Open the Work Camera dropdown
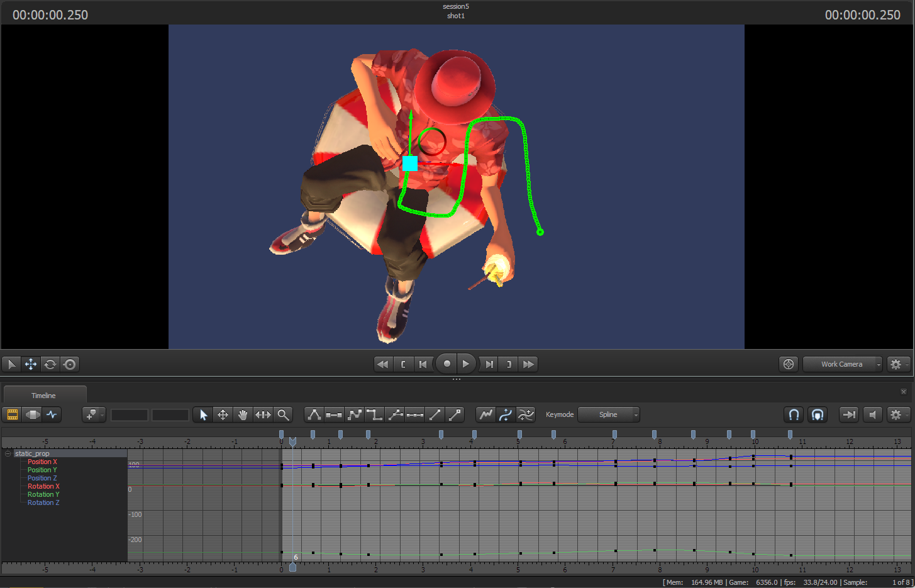 (x=842, y=364)
